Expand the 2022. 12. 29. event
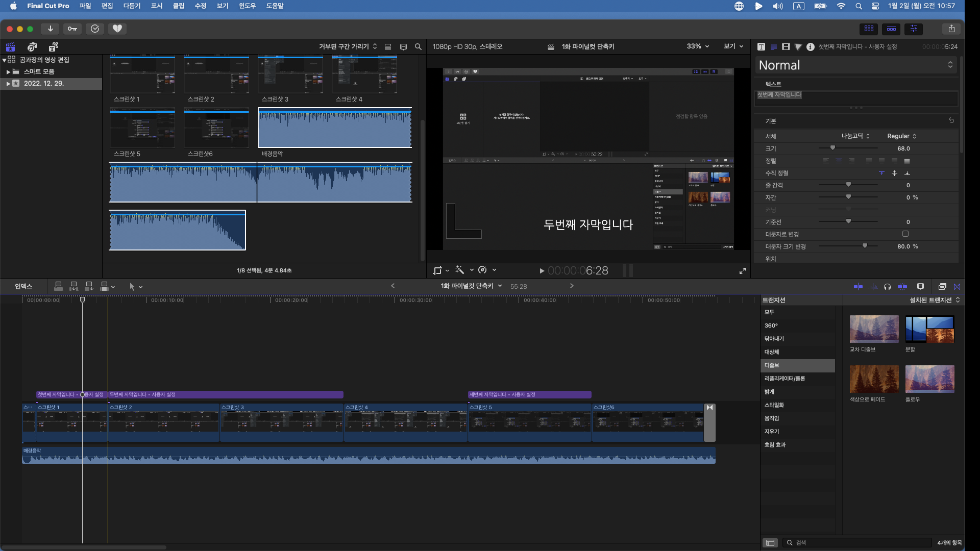This screenshot has height=551, width=980. coord(8,83)
